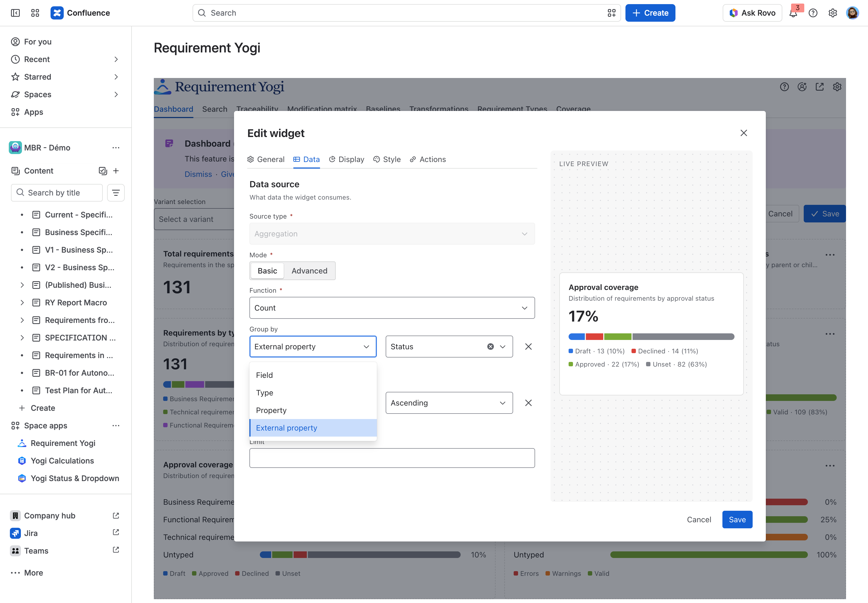868x603 pixels.
Task: Remove the group by row with X
Action: tap(528, 347)
